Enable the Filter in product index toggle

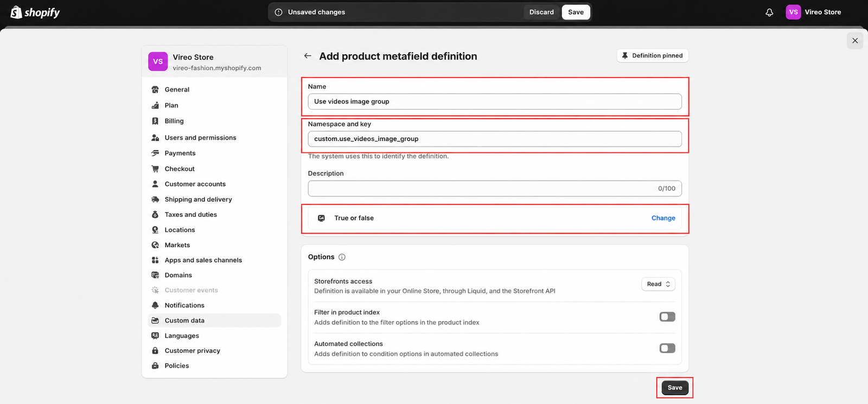667,317
